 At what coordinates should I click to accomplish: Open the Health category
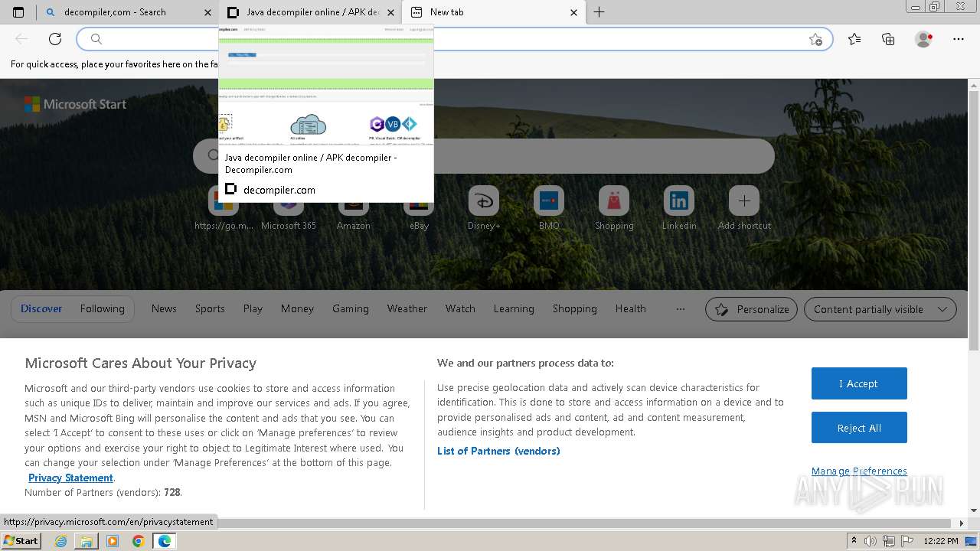click(631, 308)
